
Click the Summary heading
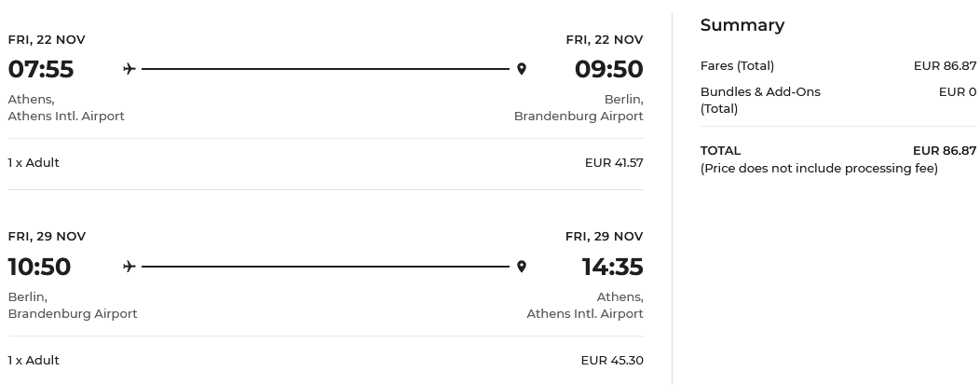(x=742, y=25)
